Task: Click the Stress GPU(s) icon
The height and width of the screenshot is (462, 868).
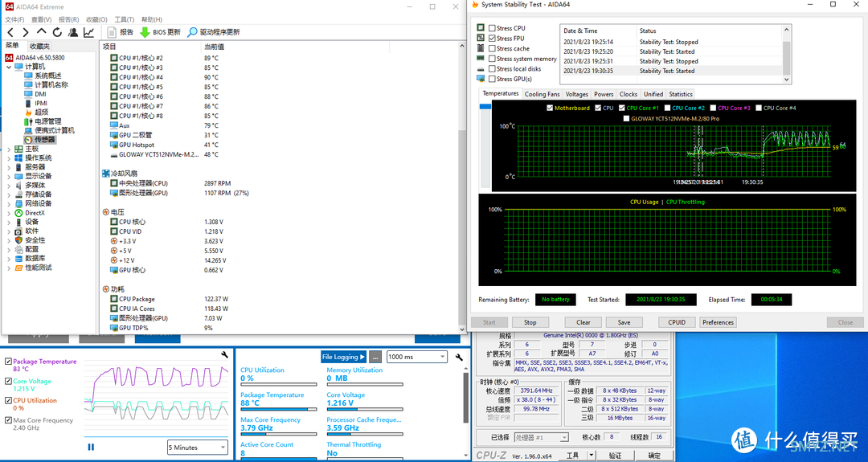Action: coord(481,79)
